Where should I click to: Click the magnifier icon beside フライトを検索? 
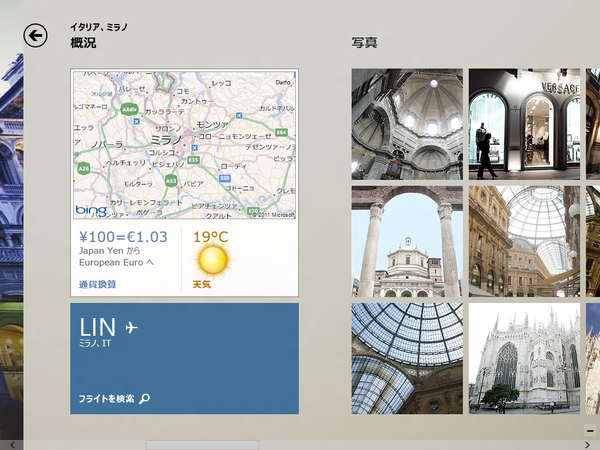[x=144, y=399]
